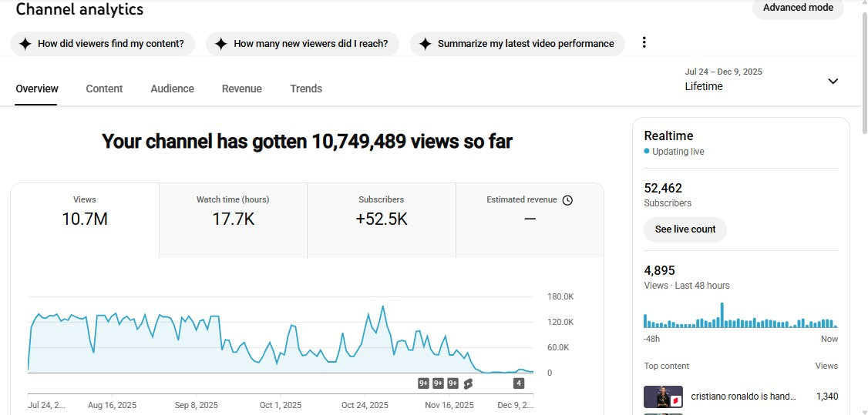Click sparkle icon on 'How did viewers find' chip
This screenshot has width=868, height=415.
tap(25, 44)
